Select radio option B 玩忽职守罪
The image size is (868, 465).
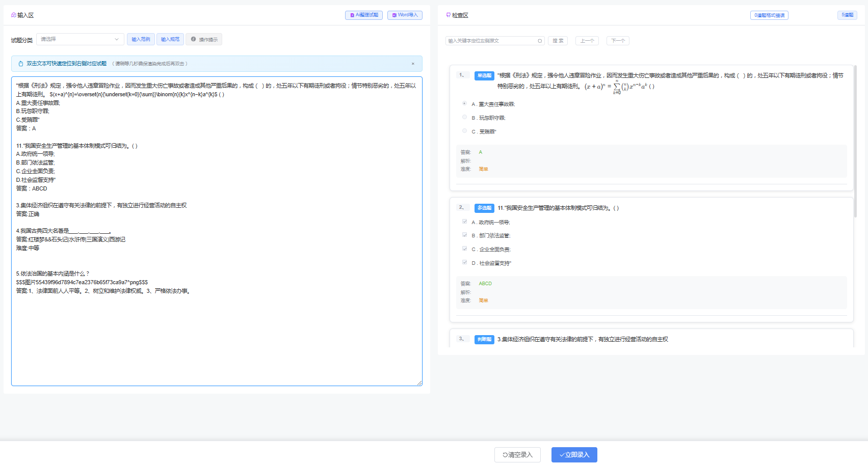(464, 117)
